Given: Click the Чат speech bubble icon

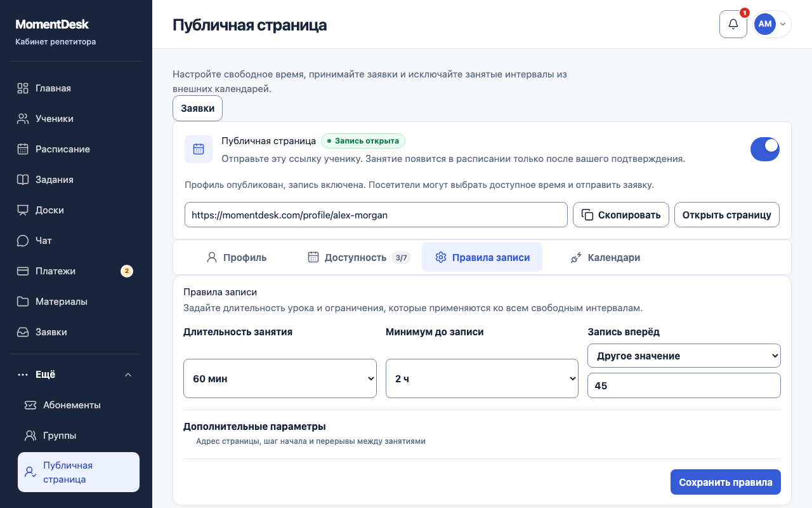Looking at the screenshot, I should 23,241.
